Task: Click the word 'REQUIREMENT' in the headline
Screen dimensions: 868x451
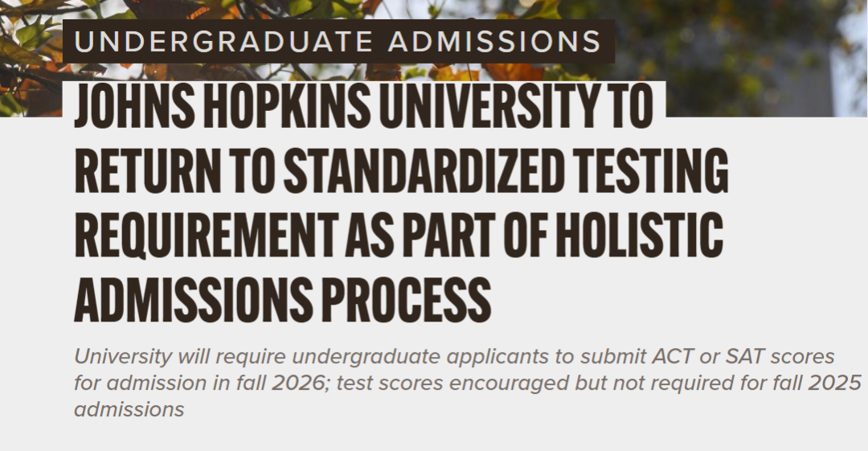Action: (206, 235)
